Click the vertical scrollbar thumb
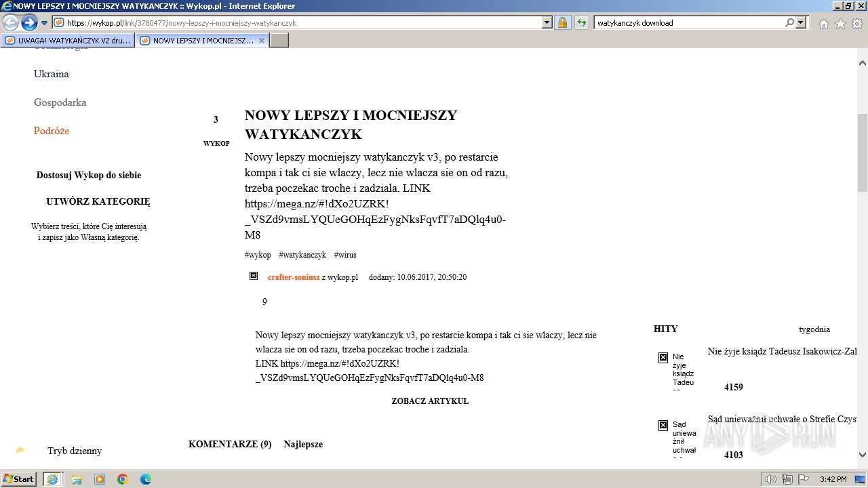The width and height of the screenshot is (868, 488). tap(863, 152)
